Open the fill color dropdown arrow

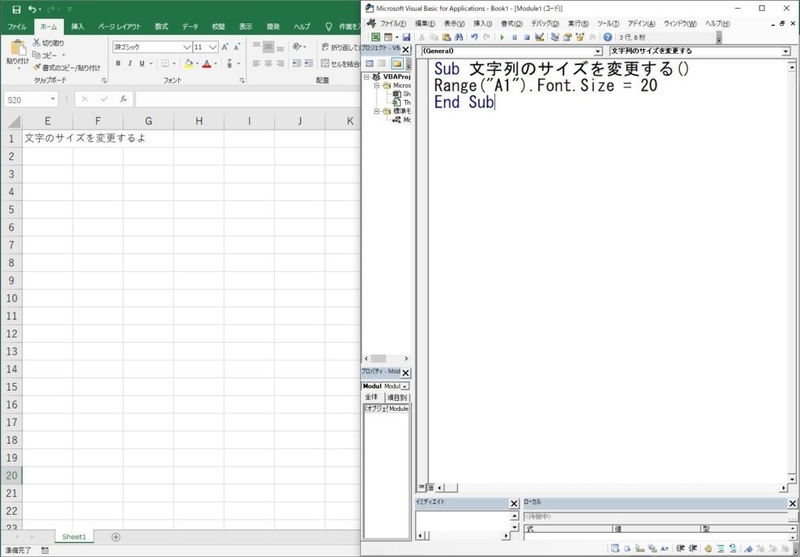[197, 64]
